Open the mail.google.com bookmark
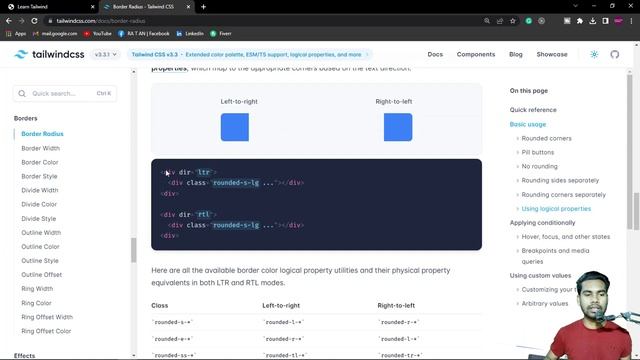640x360 pixels. [x=55, y=33]
